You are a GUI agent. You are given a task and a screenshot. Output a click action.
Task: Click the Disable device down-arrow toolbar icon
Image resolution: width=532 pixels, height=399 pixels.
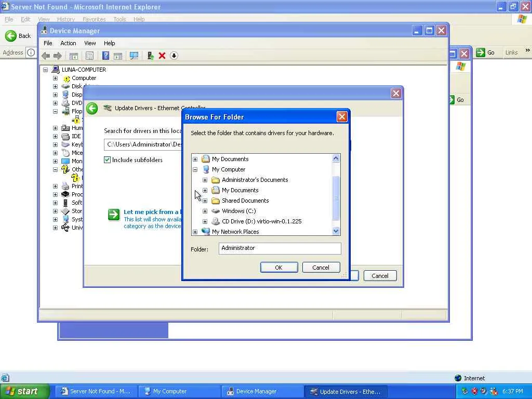click(174, 56)
